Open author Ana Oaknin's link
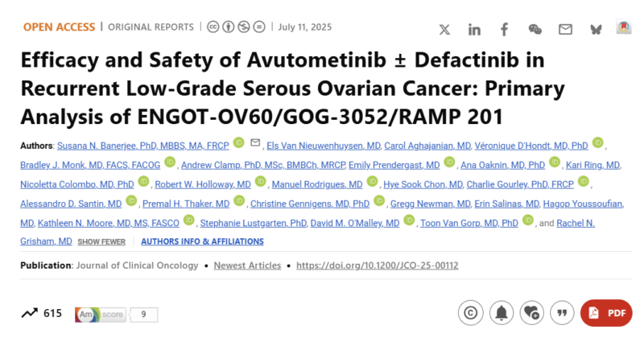Viewport: 644px width, 346px height. tap(502, 165)
